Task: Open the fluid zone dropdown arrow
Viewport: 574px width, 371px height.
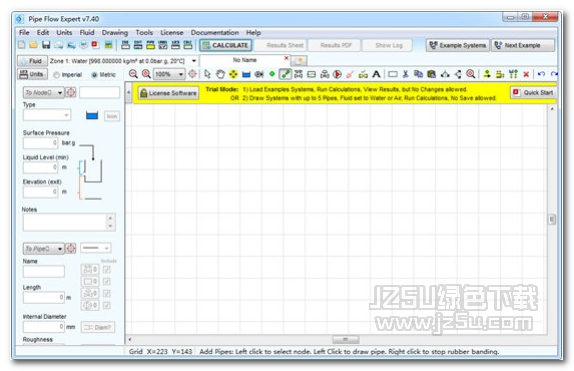Action: point(194,61)
